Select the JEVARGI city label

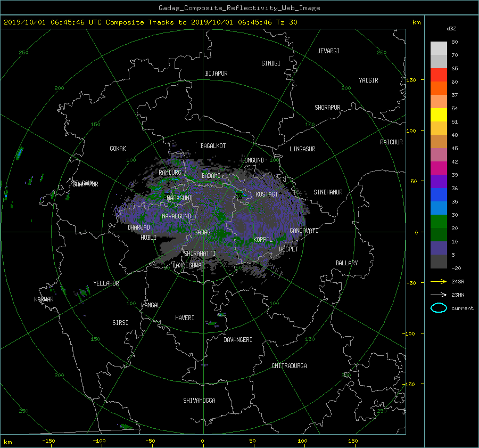click(328, 51)
